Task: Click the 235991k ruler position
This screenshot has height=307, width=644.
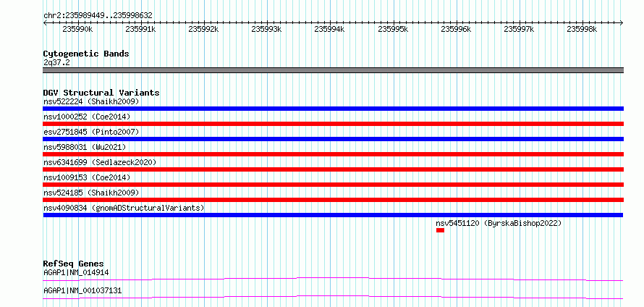Action: tap(140, 29)
